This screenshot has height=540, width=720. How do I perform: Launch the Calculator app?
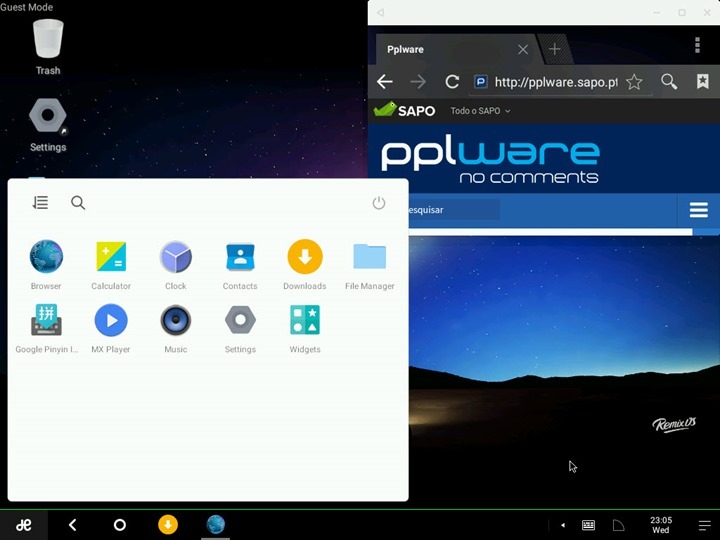[111, 264]
